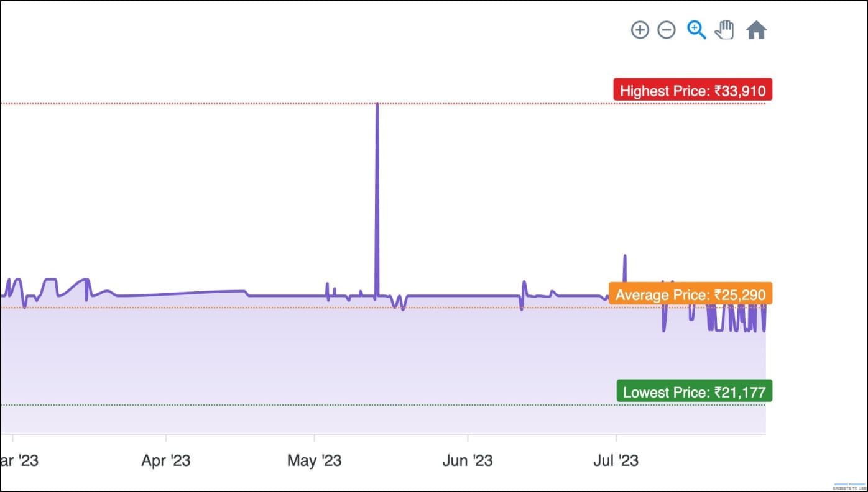Activate the hand panning tool
Image resolution: width=868 pixels, height=492 pixels.
(x=724, y=30)
